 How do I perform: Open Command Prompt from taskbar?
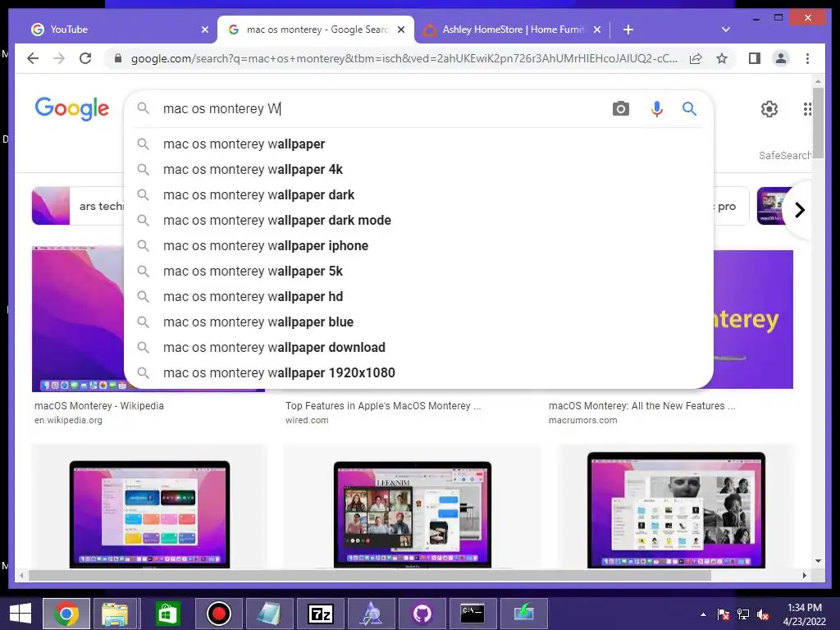pos(472,614)
